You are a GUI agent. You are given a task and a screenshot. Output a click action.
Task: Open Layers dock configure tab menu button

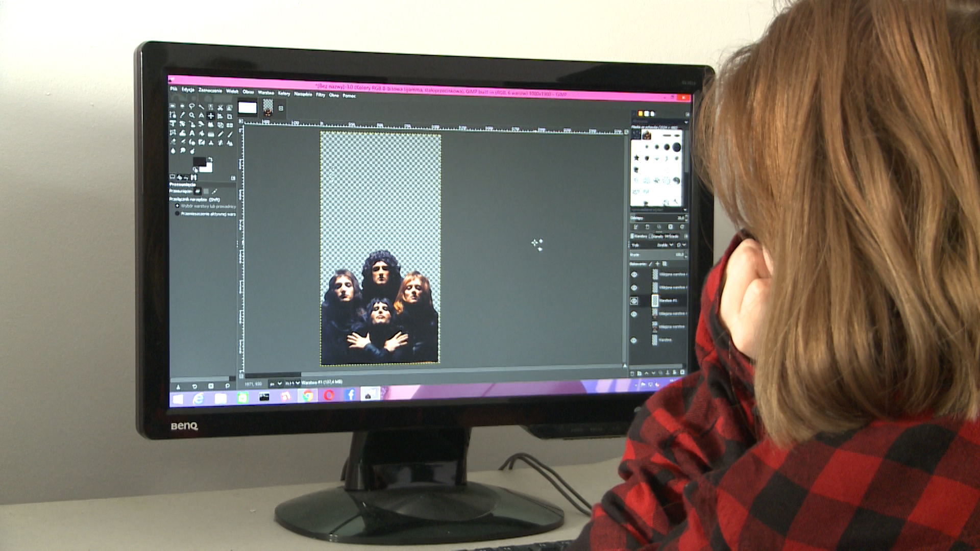point(686,236)
